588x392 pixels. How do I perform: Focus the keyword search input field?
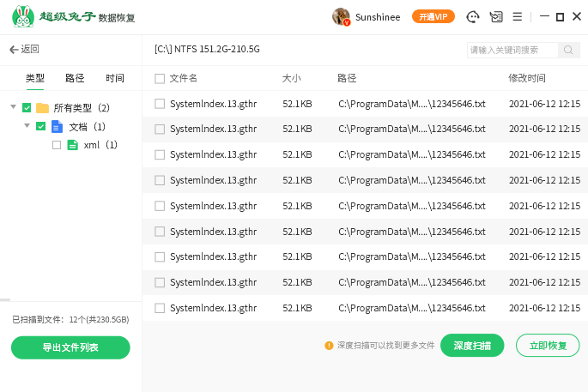(x=512, y=51)
